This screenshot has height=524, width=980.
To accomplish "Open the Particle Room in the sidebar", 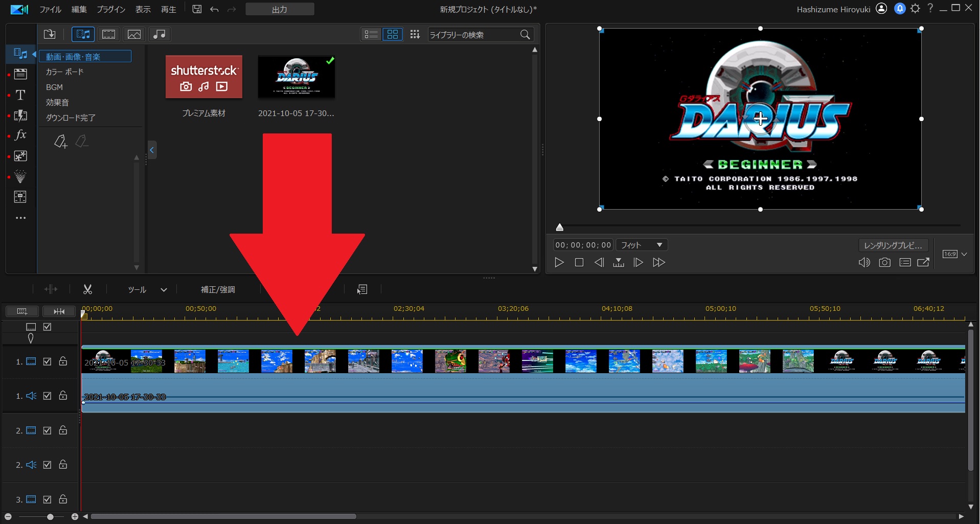I will pyautogui.click(x=20, y=176).
